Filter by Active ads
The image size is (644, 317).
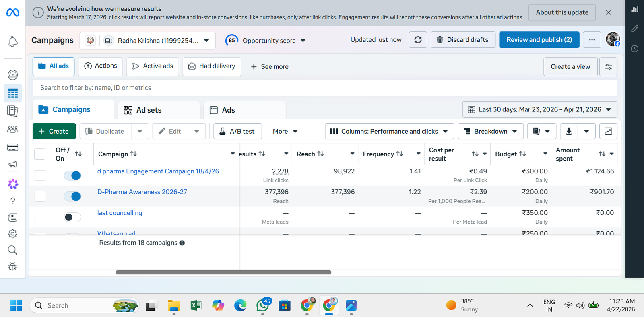coord(153,66)
